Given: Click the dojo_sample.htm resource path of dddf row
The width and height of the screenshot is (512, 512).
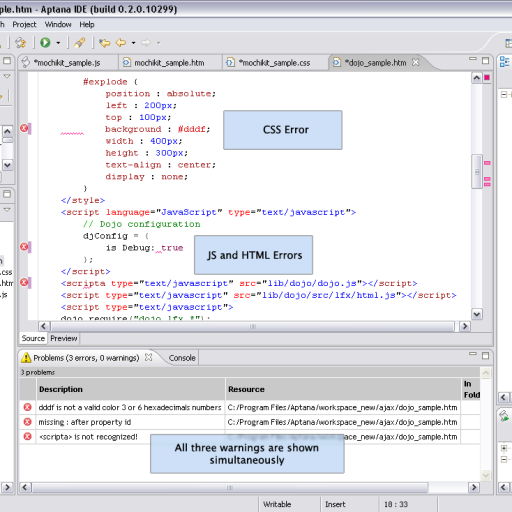Looking at the screenshot, I should tap(342, 407).
